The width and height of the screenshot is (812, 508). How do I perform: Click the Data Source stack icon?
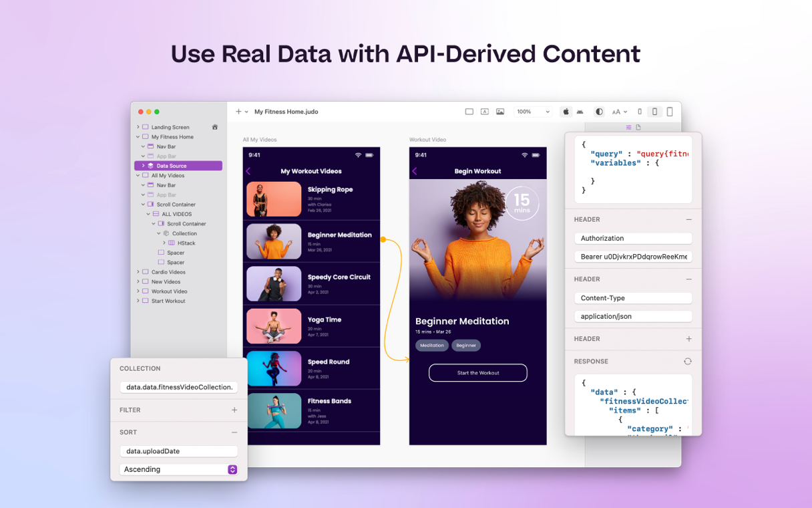[x=150, y=166]
